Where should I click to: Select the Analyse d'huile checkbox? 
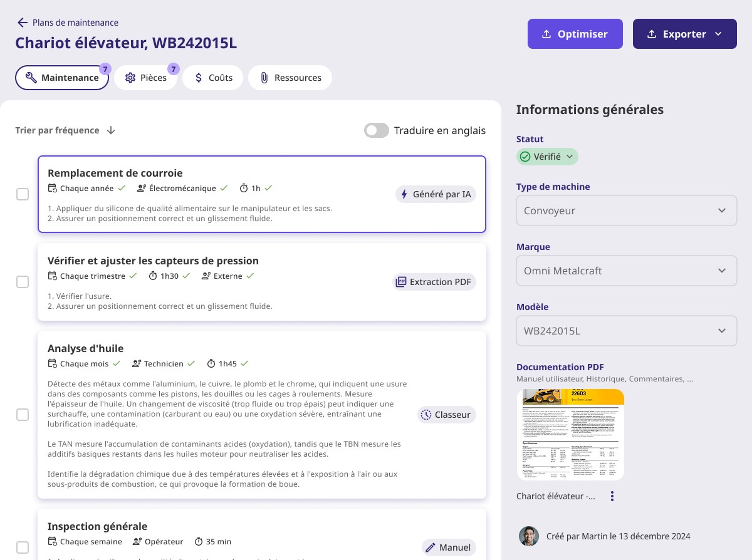(23, 415)
